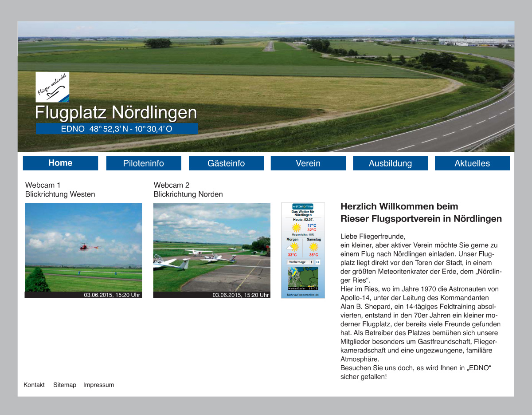
Task: Select the Gästeinfo navigation item
Action: tap(226, 163)
